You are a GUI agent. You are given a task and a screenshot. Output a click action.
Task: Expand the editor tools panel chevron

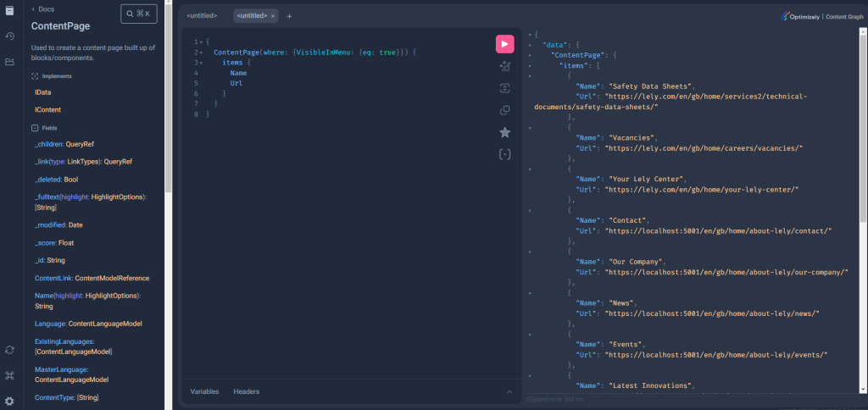coord(509,391)
